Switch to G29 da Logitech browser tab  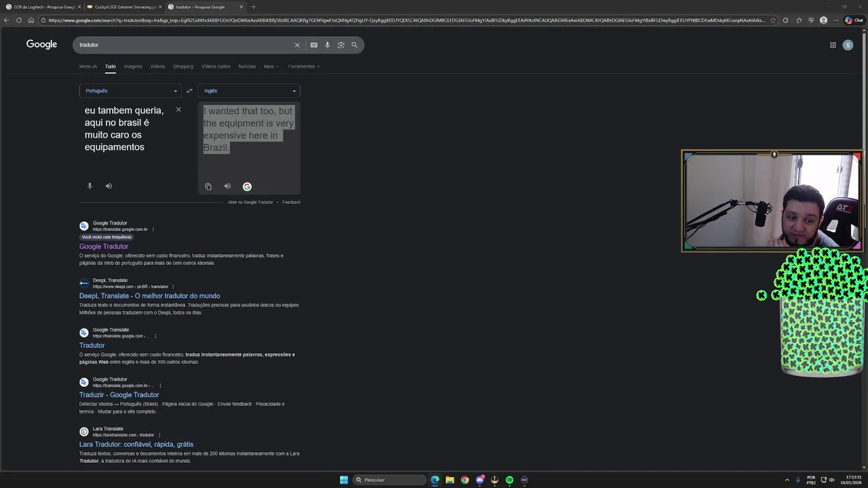42,7
